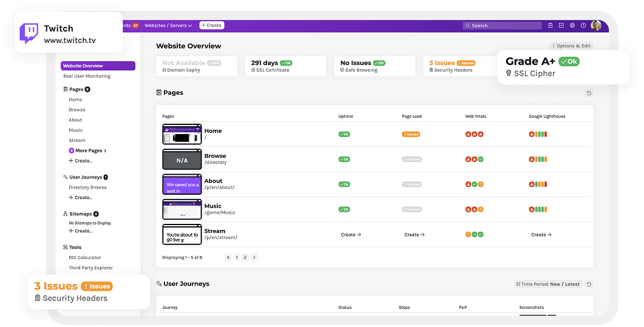Click the Paused page load badge for About
Viewport: 644px width, 327px height.
[411, 184]
